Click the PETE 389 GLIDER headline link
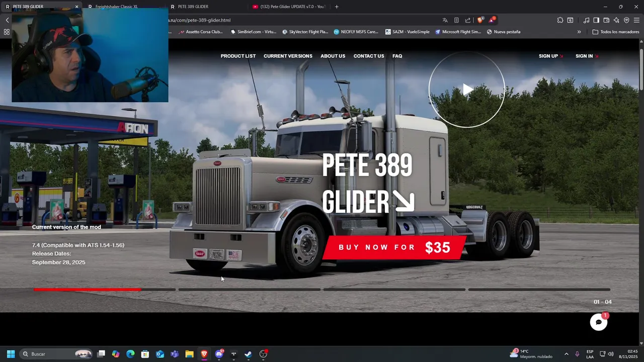Screen dimensions: 644x362 pyautogui.click(x=368, y=184)
